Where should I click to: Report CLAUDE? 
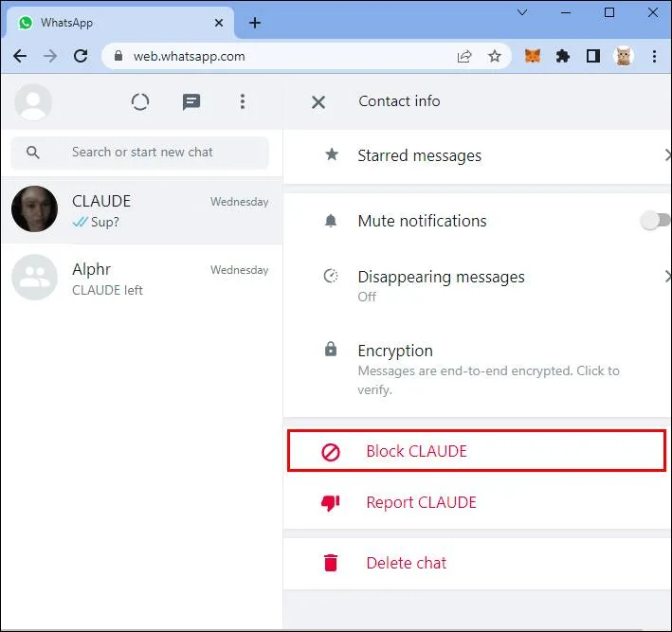[477, 502]
